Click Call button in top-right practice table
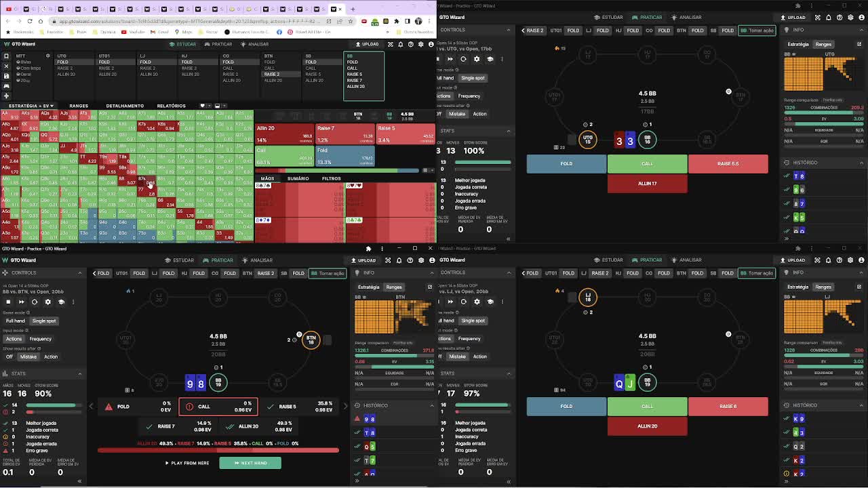Screen dimensions: 868x488 click(x=647, y=163)
